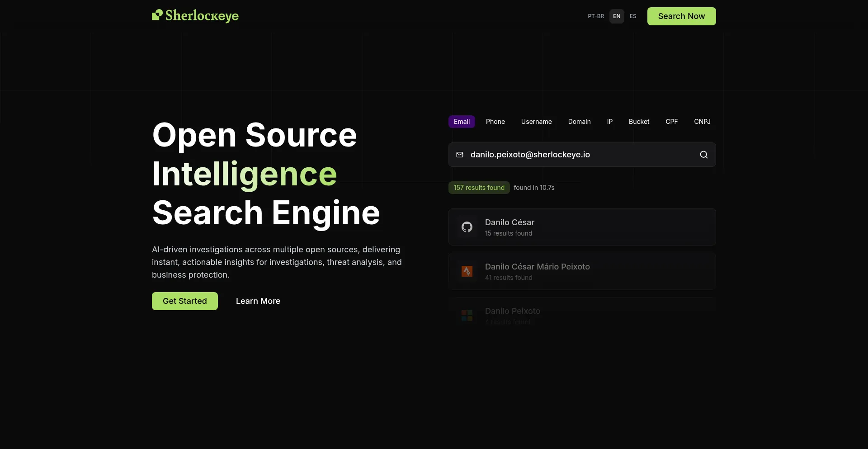
Task: Select the CNPJ tab
Action: point(702,122)
